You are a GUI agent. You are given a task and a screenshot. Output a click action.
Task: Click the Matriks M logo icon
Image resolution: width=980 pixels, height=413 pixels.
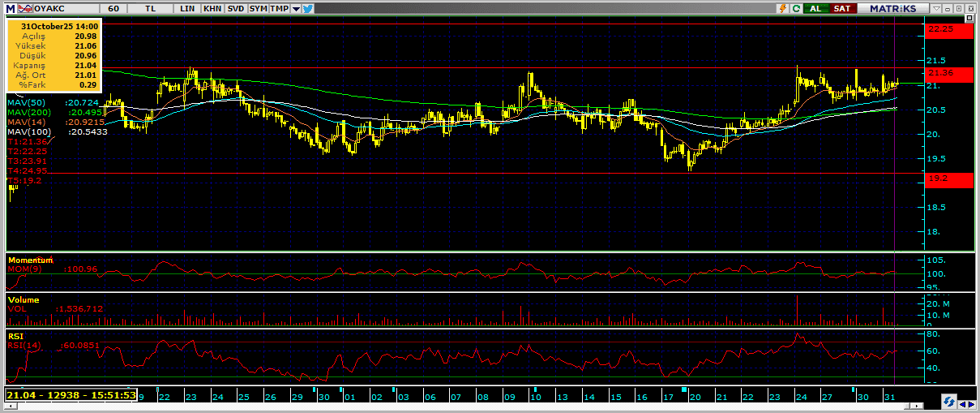9,8
